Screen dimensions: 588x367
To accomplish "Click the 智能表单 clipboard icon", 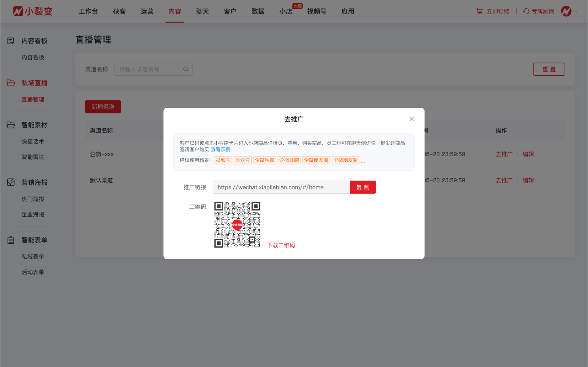I will point(11,240).
